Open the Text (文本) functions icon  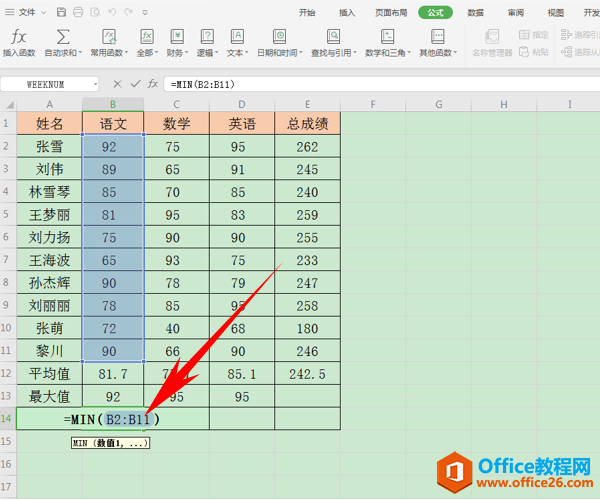(x=237, y=37)
